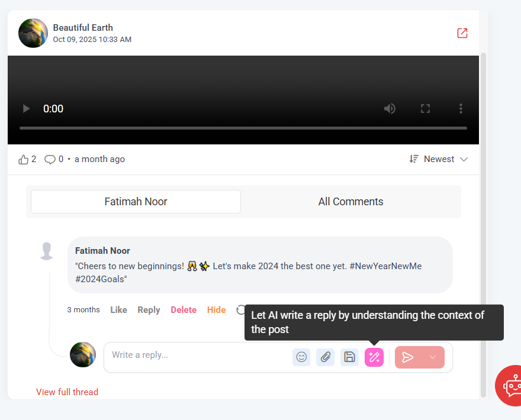The width and height of the screenshot is (521, 420).
Task: Toggle fullscreen on the video player
Action: point(425,108)
